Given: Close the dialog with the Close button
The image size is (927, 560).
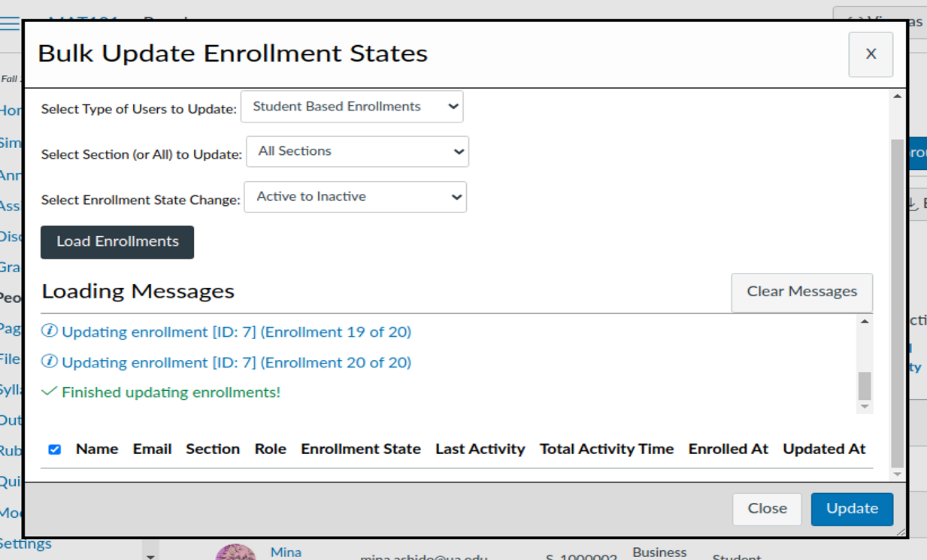Looking at the screenshot, I should point(767,509).
